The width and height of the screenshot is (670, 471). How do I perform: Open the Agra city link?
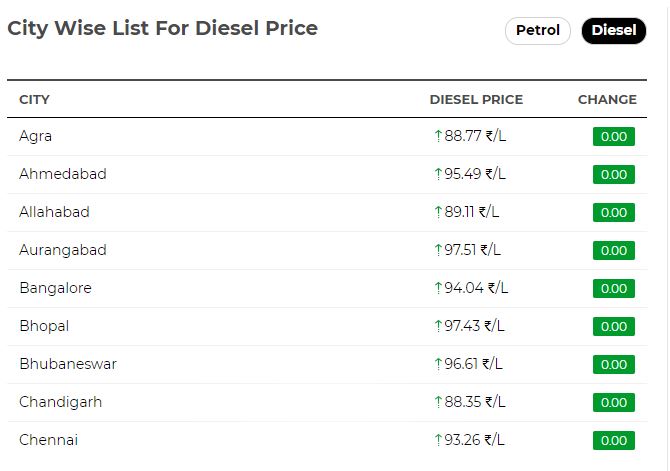35,136
